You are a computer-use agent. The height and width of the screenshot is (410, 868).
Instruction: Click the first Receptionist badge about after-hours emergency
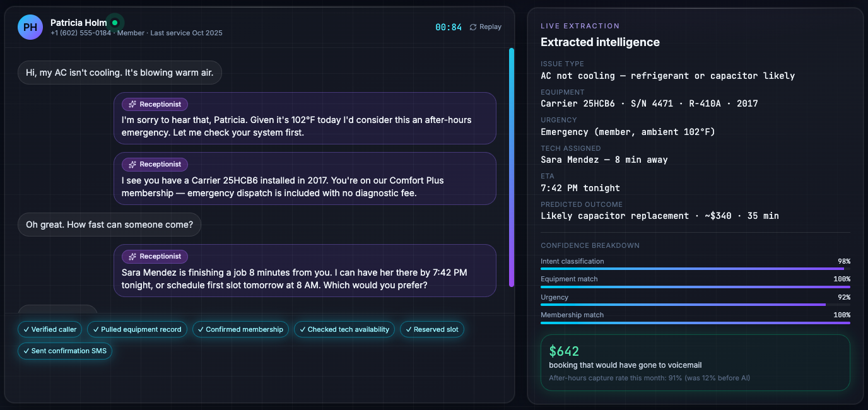[x=155, y=104]
